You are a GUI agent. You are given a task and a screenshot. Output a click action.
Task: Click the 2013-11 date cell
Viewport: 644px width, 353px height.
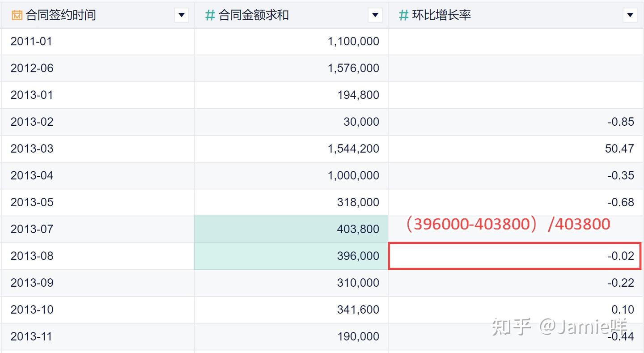32,336
